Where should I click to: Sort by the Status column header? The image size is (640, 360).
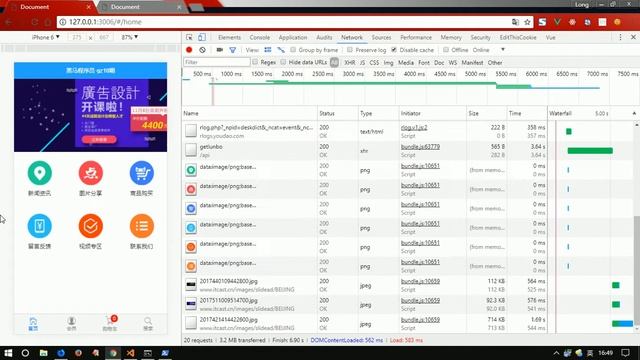pyautogui.click(x=338, y=113)
